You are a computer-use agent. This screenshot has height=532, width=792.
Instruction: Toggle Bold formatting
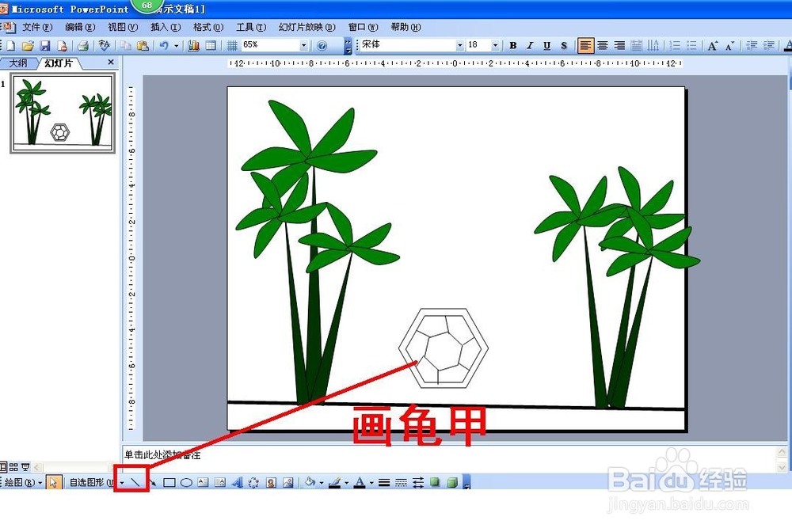[512, 45]
